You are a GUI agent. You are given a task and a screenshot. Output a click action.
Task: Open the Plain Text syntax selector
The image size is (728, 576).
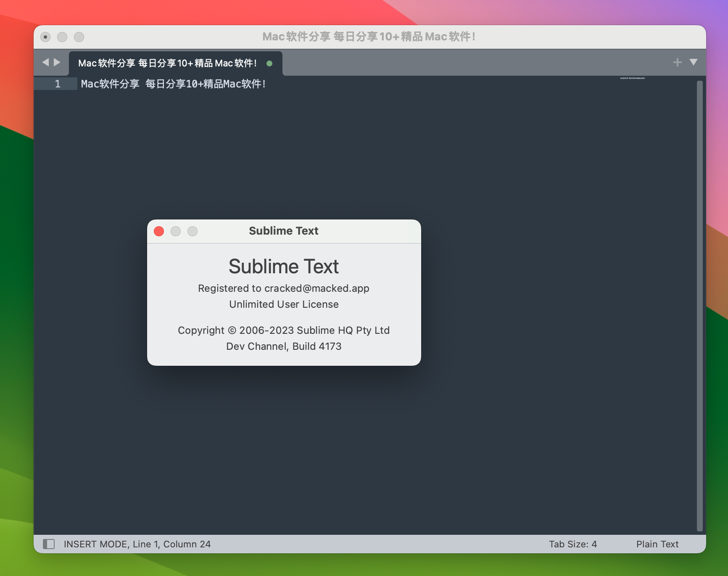coord(657,544)
